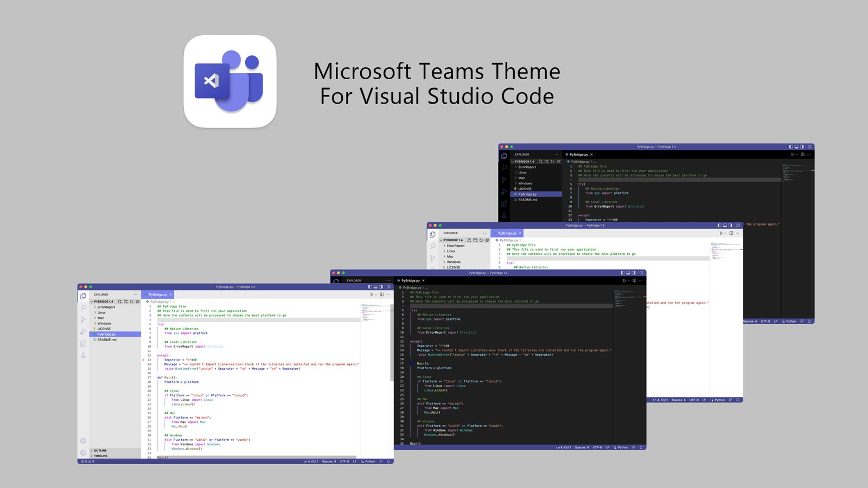Viewport: 868px width, 488px height.
Task: Open Explorer in the front-left light window
Action: 83,296
